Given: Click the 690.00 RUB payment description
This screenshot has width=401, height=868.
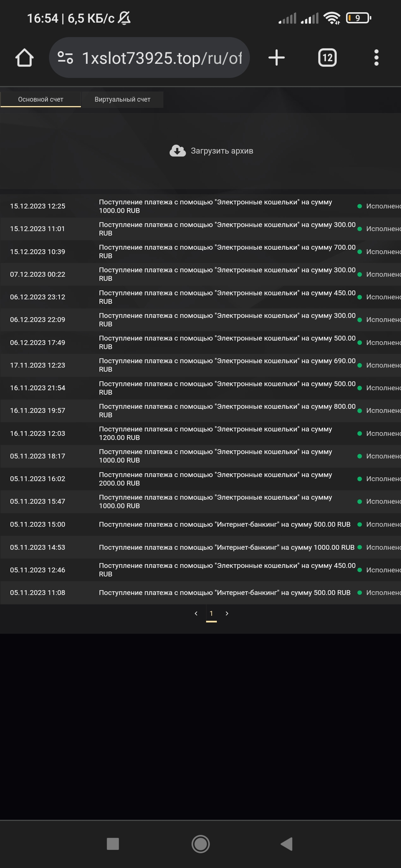Looking at the screenshot, I should 227,365.
